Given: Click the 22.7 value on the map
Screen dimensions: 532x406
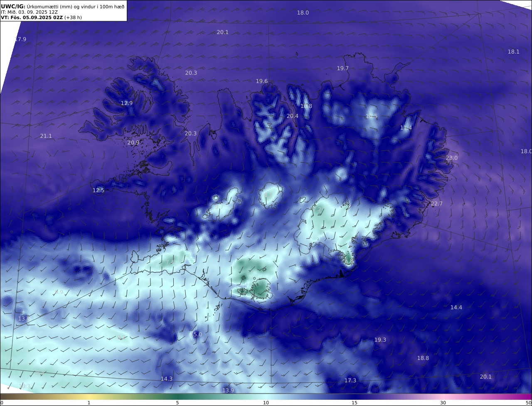Looking at the screenshot, I should pos(436,203).
